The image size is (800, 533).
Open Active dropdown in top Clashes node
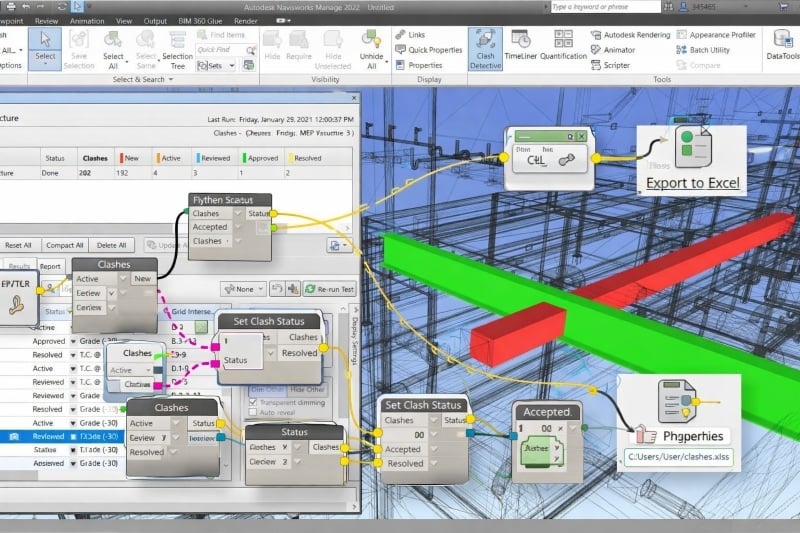(123, 278)
